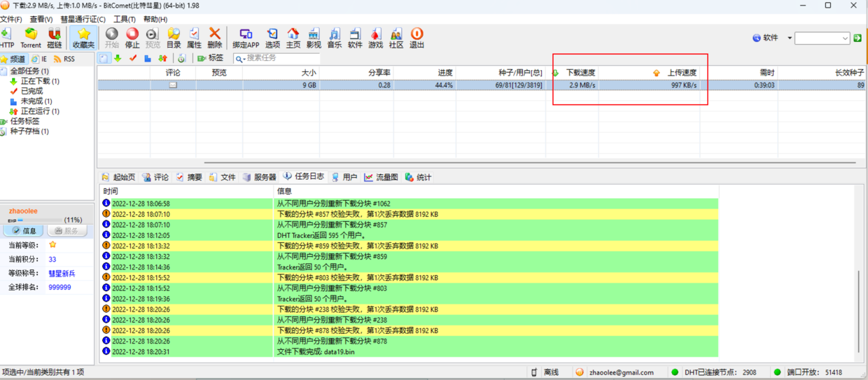Open the 工具(T) menu

(x=125, y=20)
